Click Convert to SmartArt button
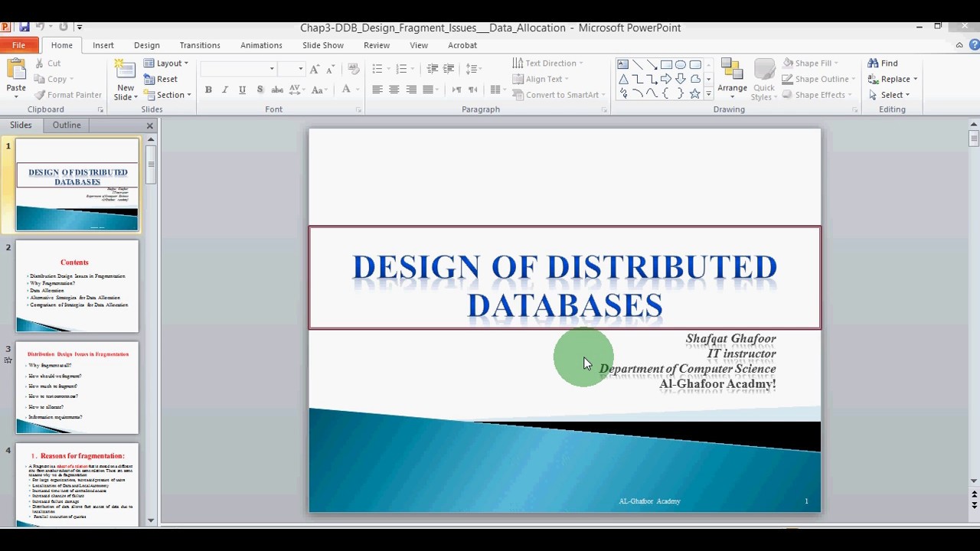The height and width of the screenshot is (551, 980). [558, 95]
